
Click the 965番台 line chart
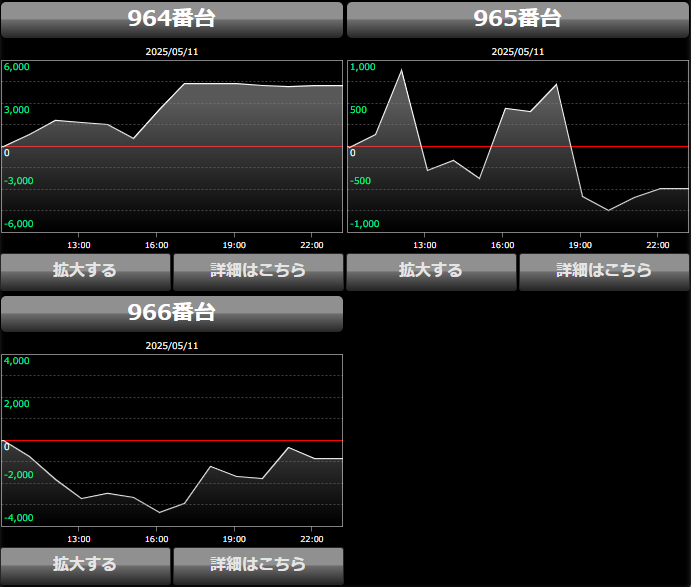518,146
